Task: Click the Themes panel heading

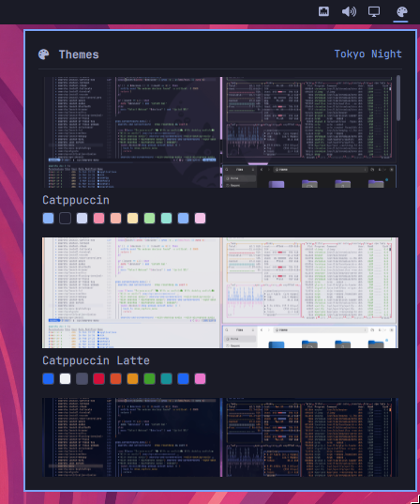Action: [79, 54]
